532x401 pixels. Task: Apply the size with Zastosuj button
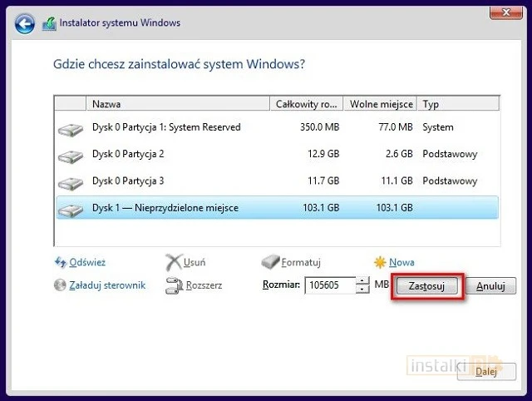pos(426,286)
